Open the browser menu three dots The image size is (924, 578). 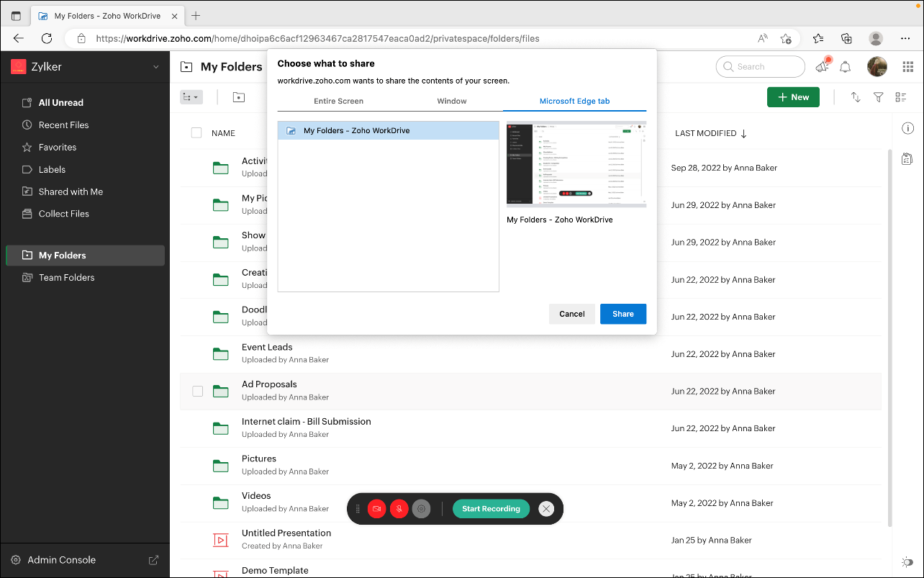point(905,38)
